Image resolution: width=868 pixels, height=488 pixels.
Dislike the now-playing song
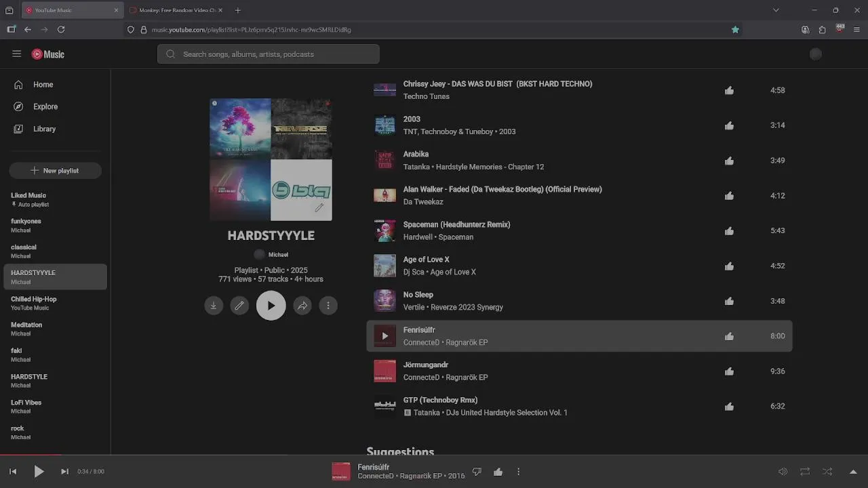click(477, 472)
